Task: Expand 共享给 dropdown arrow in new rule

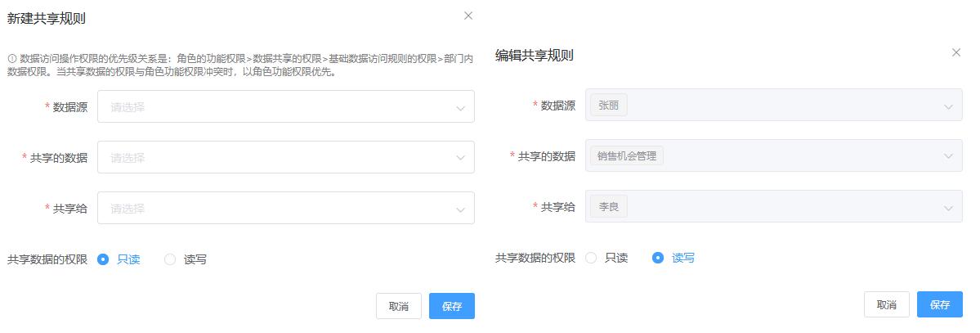Action: [461, 209]
